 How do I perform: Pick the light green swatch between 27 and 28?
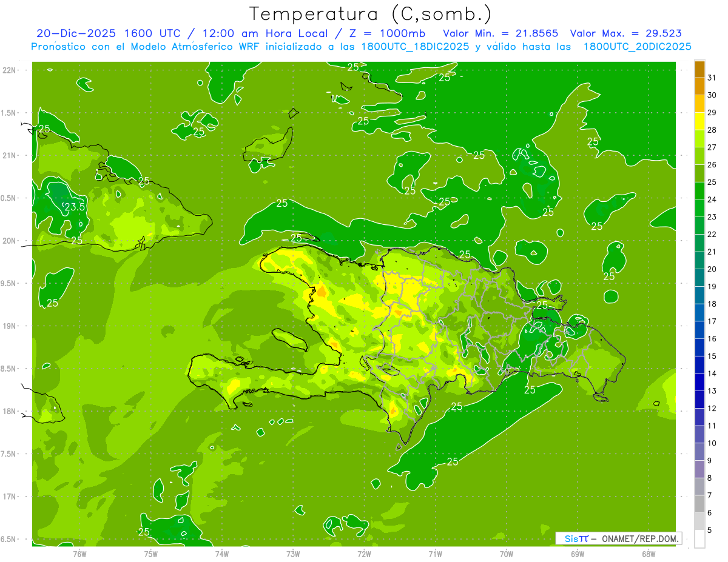pos(699,139)
